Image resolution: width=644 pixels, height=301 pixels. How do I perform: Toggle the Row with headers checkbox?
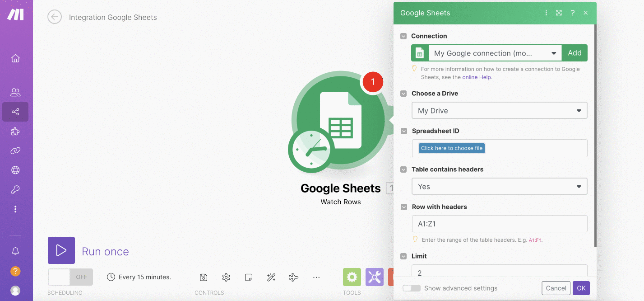[403, 207]
